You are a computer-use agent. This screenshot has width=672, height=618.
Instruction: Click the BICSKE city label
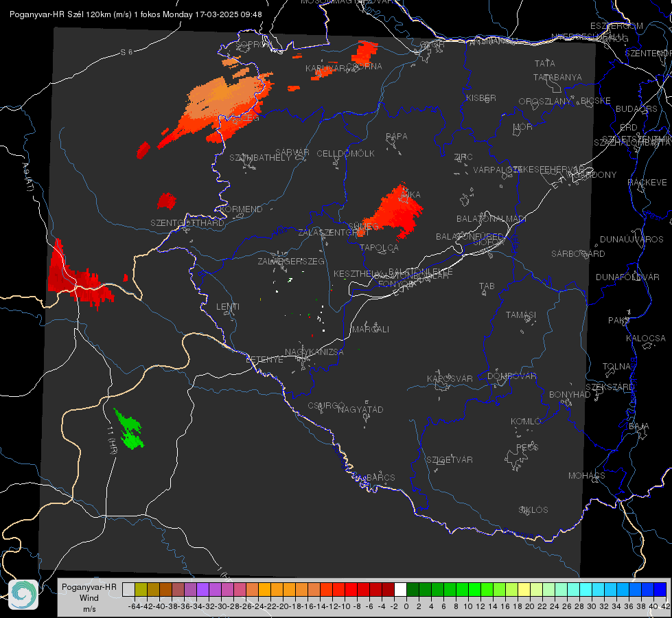595,101
